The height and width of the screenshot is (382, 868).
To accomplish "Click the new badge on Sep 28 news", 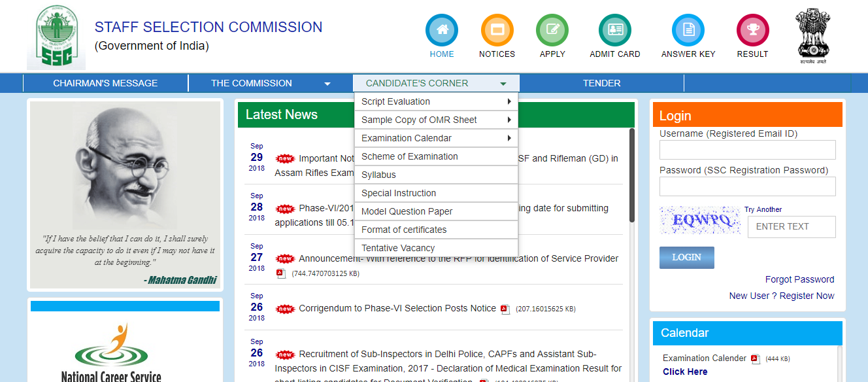I will point(285,209).
